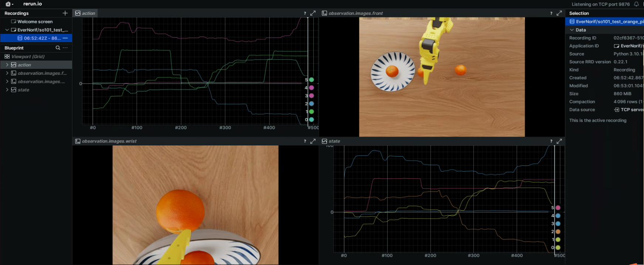Toggle series 4 in the action legend
This screenshot has height=265, width=644.
[x=311, y=88]
